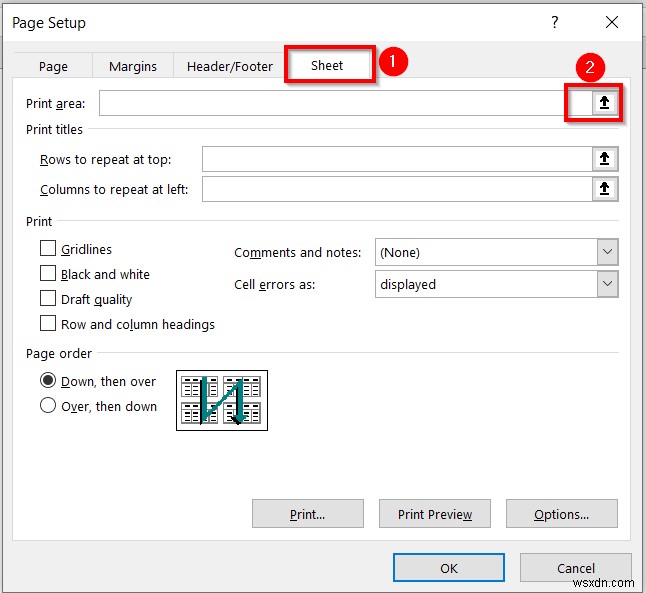Click the Print area range selector arrow
The height and width of the screenshot is (593, 646).
604,102
